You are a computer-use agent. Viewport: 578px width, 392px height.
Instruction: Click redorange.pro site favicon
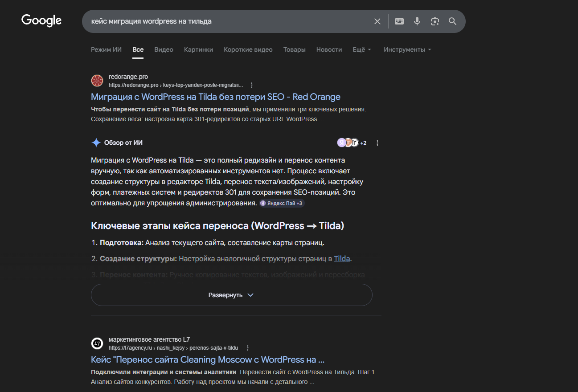tap(97, 81)
